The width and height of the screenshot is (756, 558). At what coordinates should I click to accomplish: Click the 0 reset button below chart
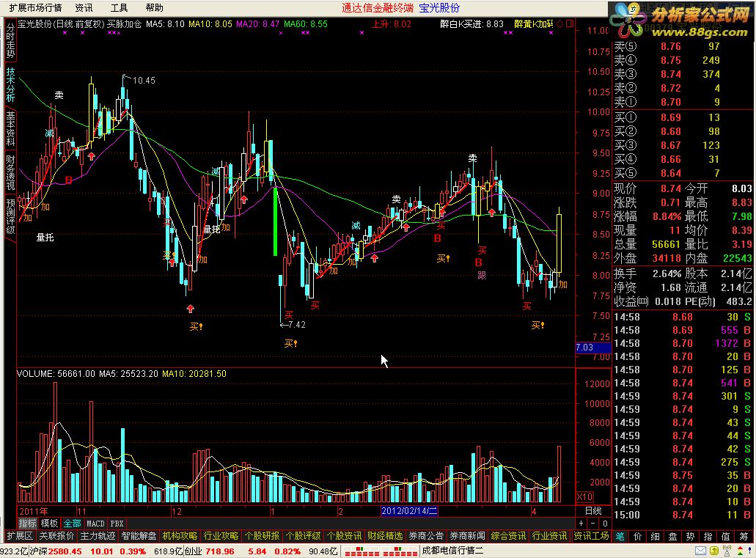click(605, 524)
